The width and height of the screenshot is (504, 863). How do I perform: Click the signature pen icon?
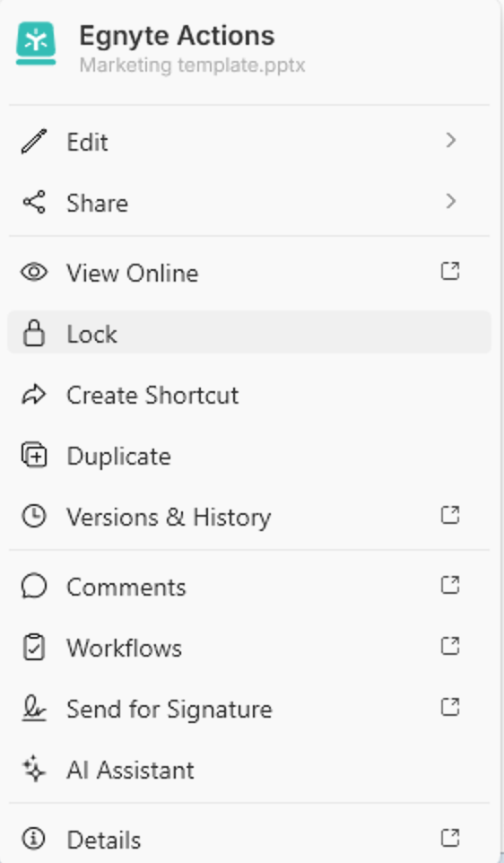coord(34,709)
